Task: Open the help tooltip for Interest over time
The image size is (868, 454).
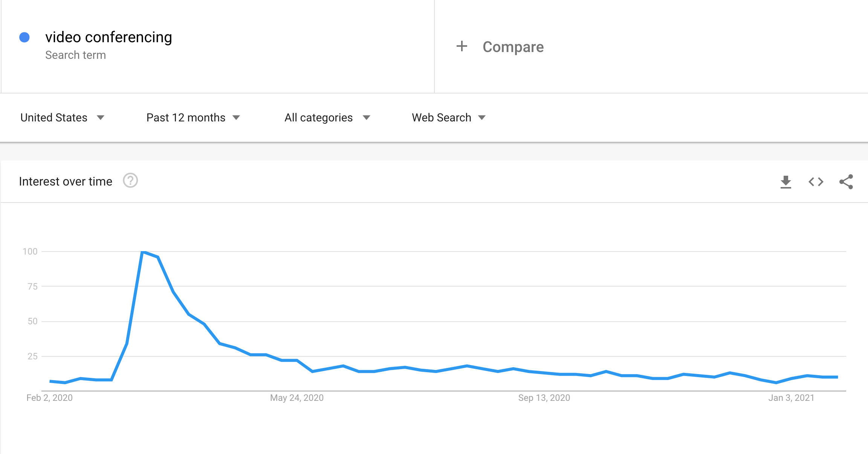Action: coord(130,181)
